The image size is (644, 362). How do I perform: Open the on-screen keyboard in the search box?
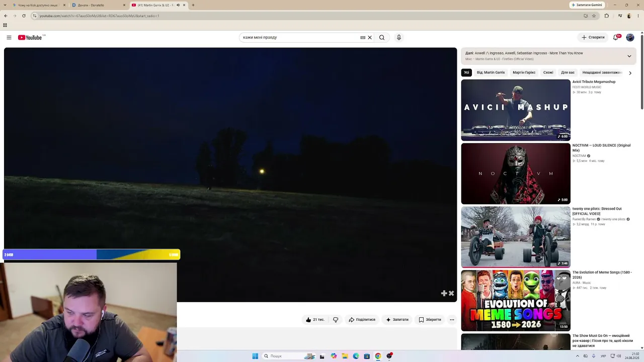tap(363, 37)
